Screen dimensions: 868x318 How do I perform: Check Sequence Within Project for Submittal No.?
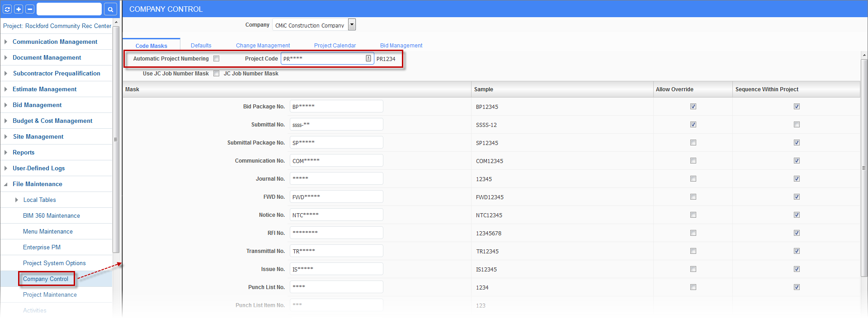pyautogui.click(x=797, y=125)
